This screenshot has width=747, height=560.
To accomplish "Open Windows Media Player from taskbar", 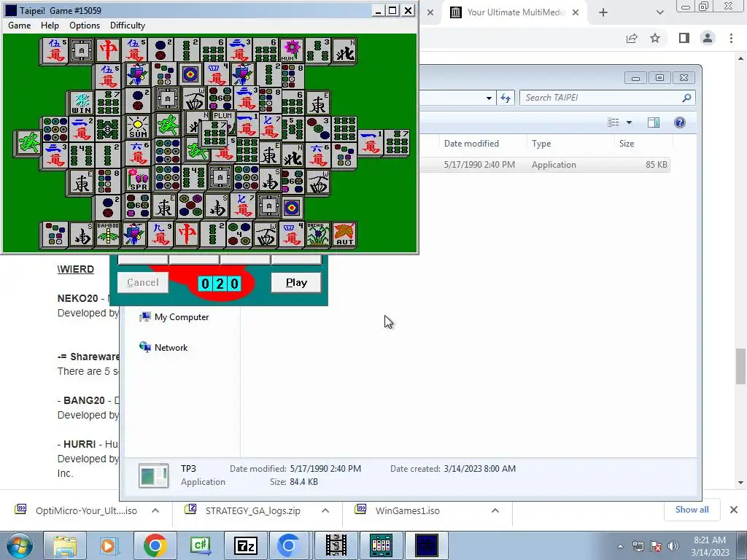I will [109, 545].
